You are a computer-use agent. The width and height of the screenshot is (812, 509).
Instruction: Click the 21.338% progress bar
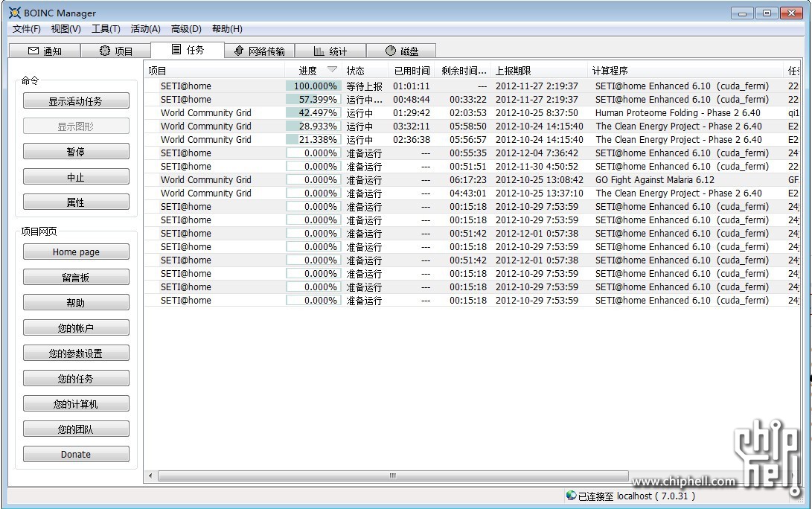(x=313, y=140)
